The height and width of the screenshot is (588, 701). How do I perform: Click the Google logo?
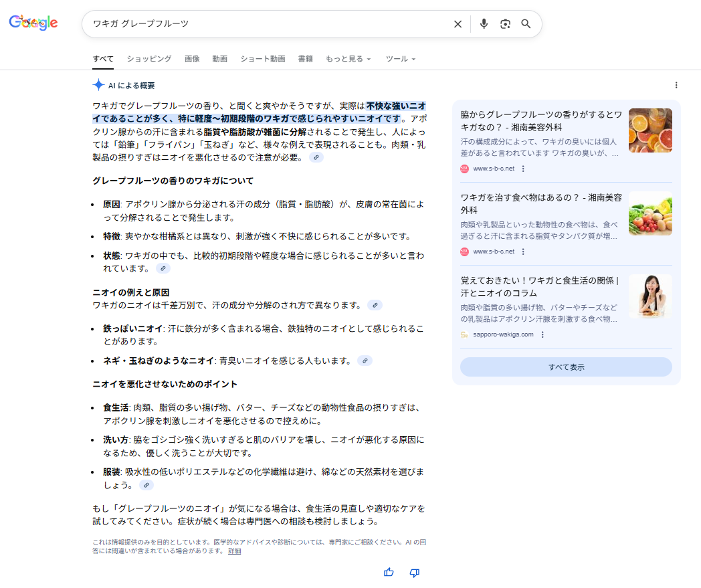click(x=32, y=22)
